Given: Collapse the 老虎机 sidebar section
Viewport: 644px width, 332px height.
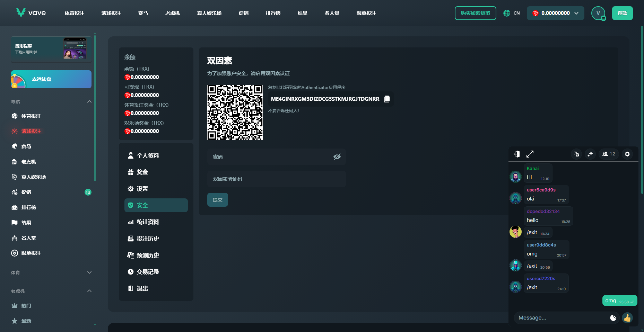Looking at the screenshot, I should 89,291.
